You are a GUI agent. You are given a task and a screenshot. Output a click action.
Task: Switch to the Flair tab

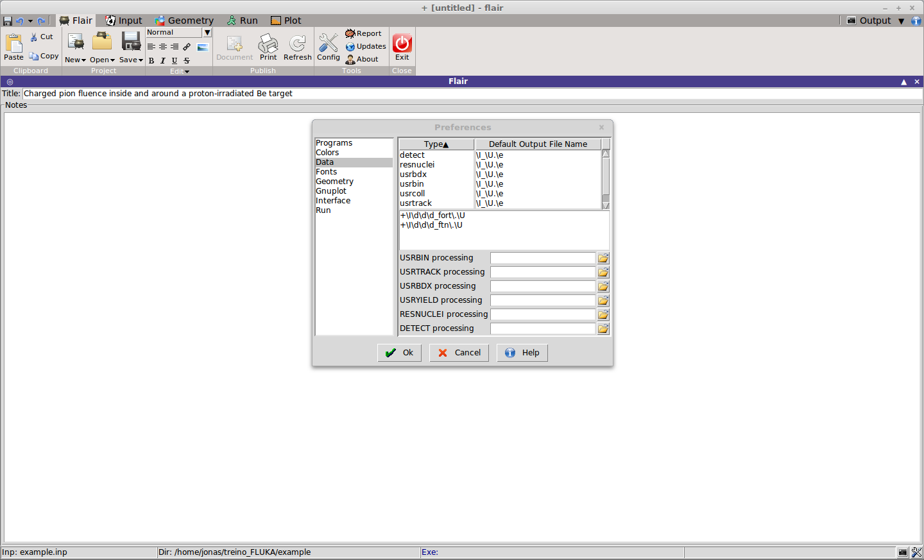76,21
